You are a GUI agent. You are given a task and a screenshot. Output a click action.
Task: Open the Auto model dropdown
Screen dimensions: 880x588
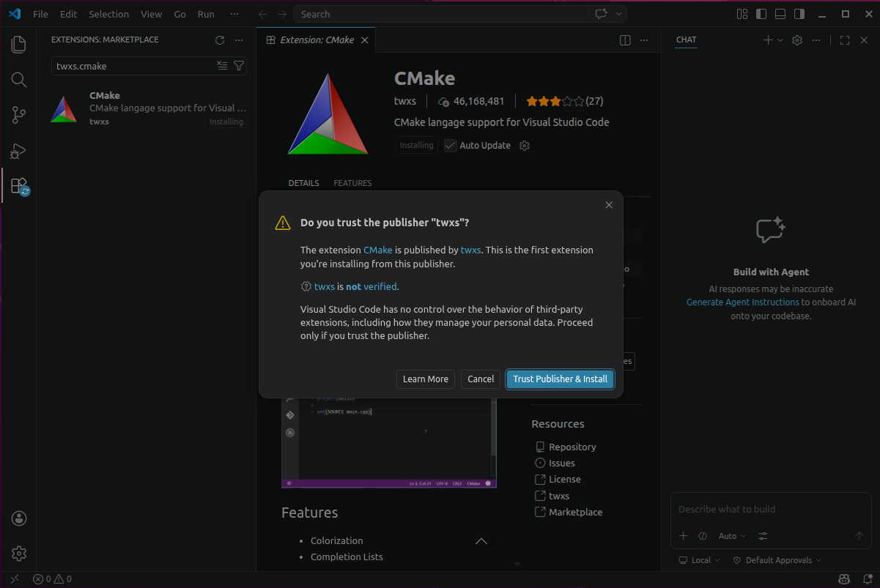point(732,536)
